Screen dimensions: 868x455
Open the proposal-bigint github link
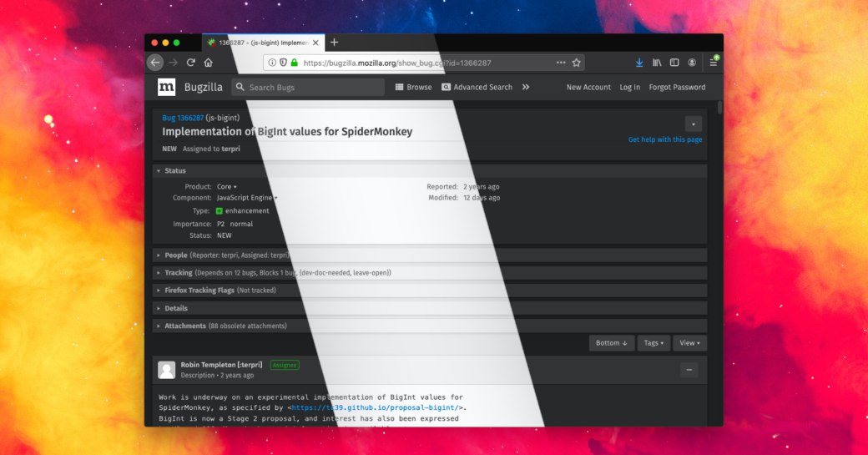point(377,407)
